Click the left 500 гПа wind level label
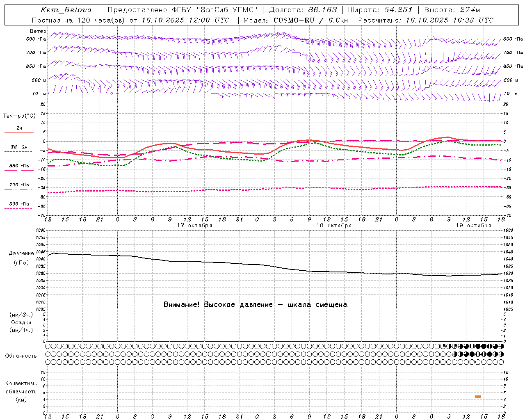The width and height of the screenshot is (525, 420). [x=36, y=39]
